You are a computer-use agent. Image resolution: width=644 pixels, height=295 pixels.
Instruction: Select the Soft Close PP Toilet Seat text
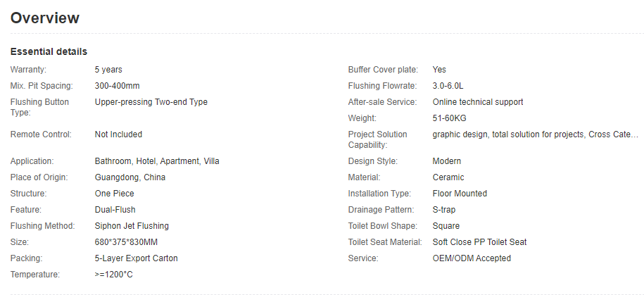tap(479, 242)
